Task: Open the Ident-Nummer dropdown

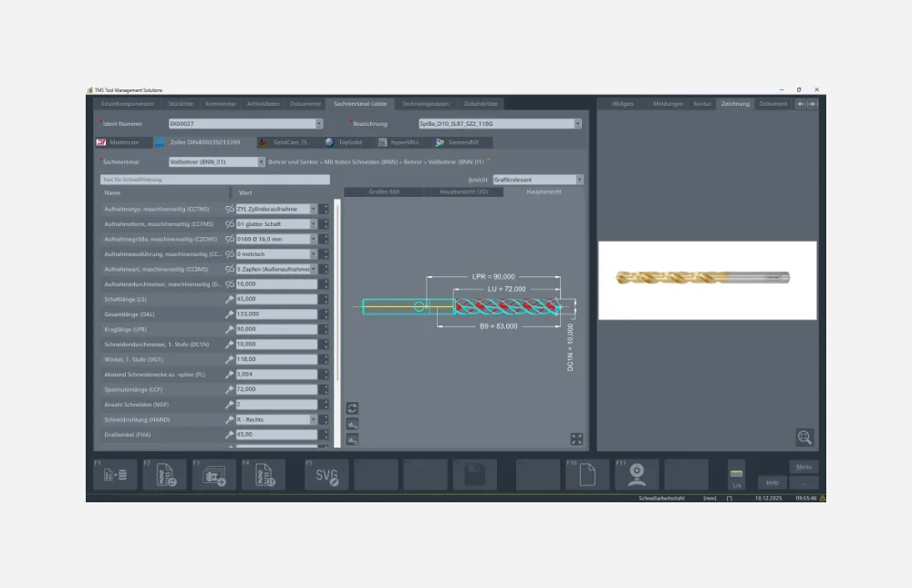Action: coord(319,123)
